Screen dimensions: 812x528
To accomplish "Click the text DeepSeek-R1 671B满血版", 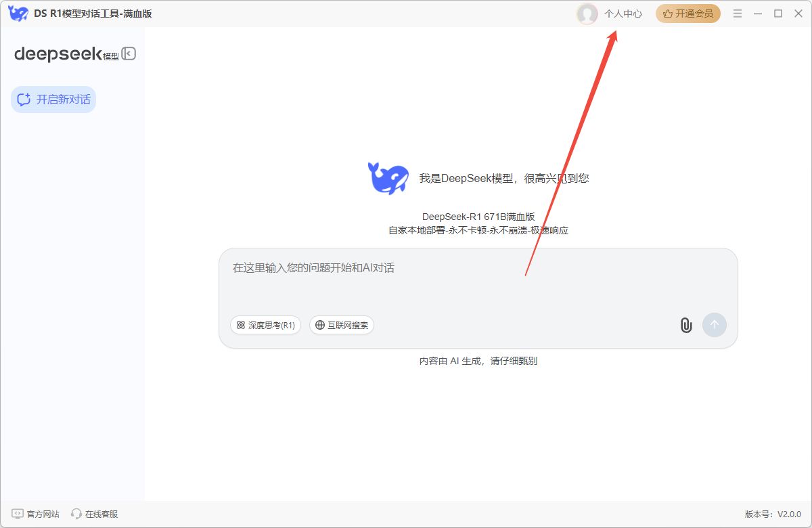I will pos(478,217).
